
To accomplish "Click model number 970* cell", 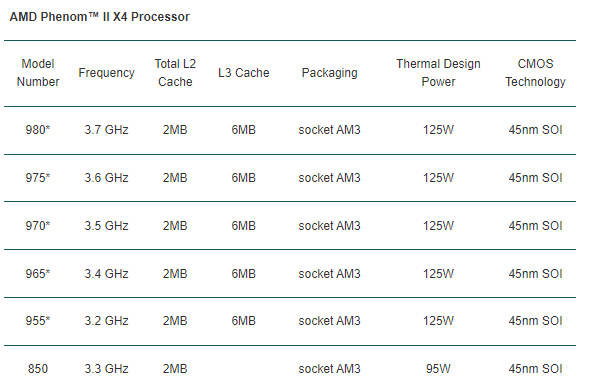I will click(38, 226).
